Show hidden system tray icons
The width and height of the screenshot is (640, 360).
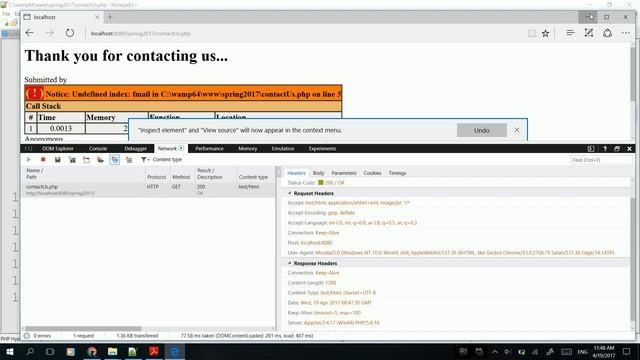click(495, 351)
